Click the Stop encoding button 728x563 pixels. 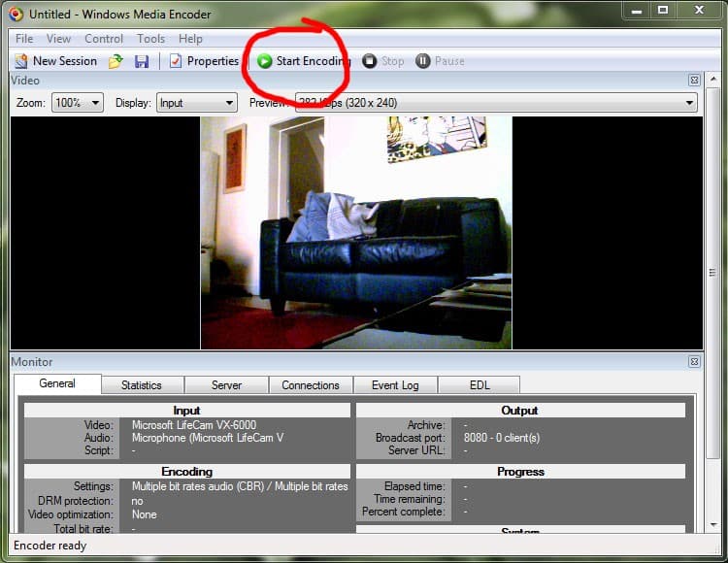(x=382, y=61)
